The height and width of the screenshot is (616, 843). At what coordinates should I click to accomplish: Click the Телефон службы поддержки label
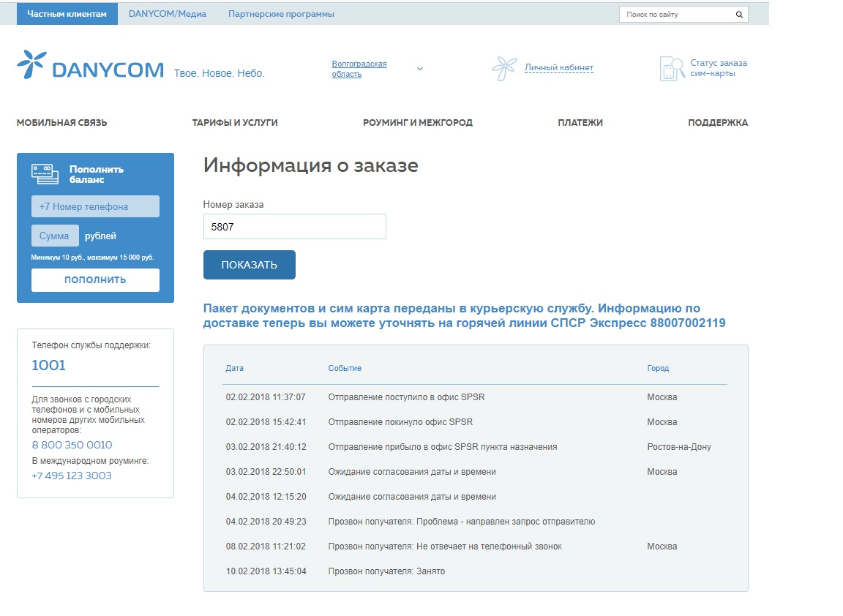tap(91, 345)
